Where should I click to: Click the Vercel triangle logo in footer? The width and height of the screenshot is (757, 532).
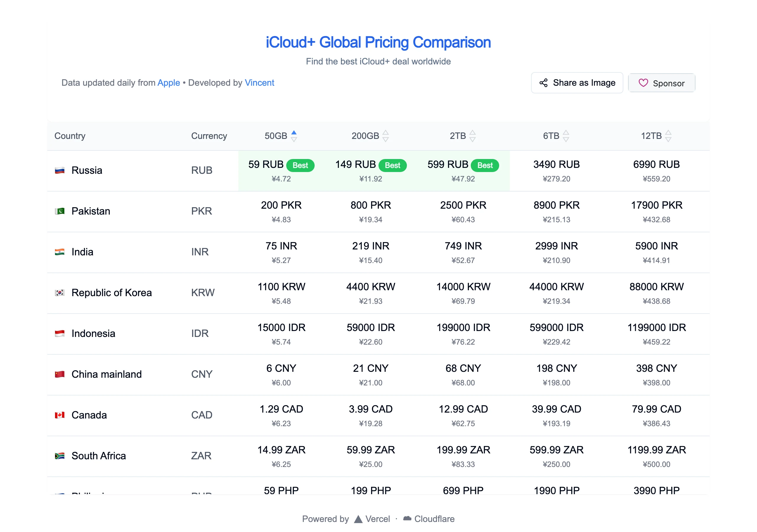click(x=358, y=519)
